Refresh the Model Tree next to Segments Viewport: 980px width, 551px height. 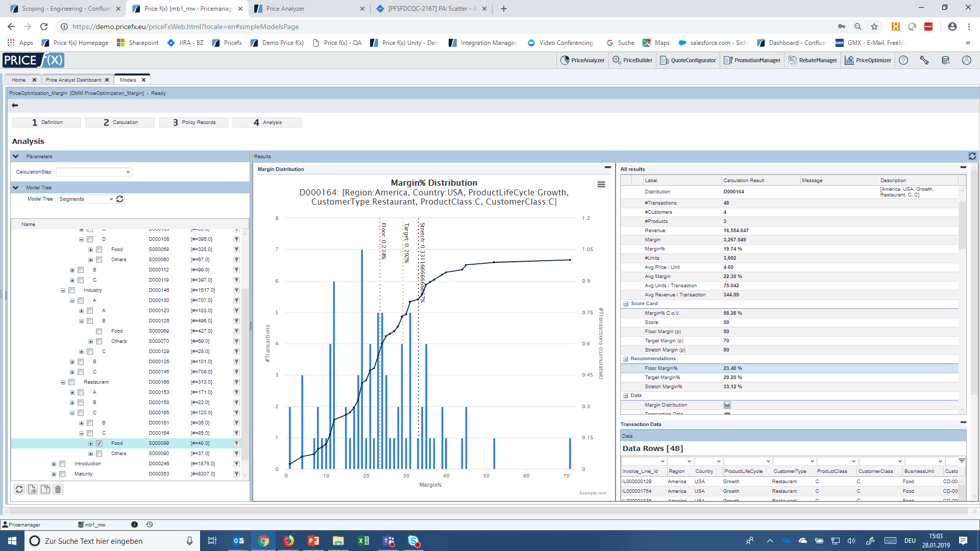tap(120, 199)
